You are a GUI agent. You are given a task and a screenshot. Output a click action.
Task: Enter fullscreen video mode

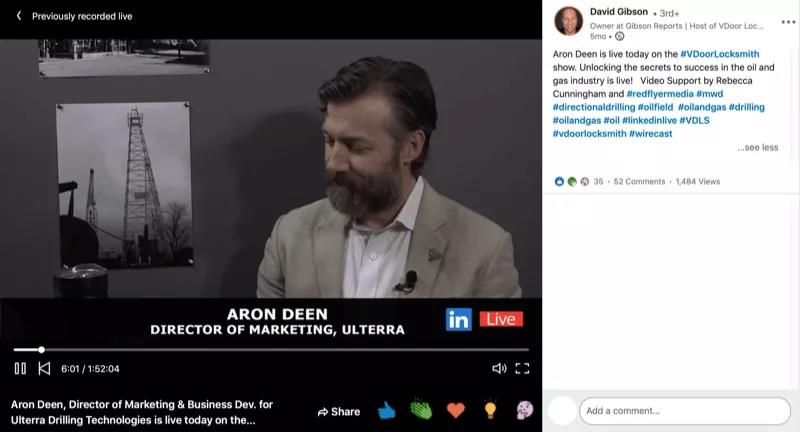(522, 368)
